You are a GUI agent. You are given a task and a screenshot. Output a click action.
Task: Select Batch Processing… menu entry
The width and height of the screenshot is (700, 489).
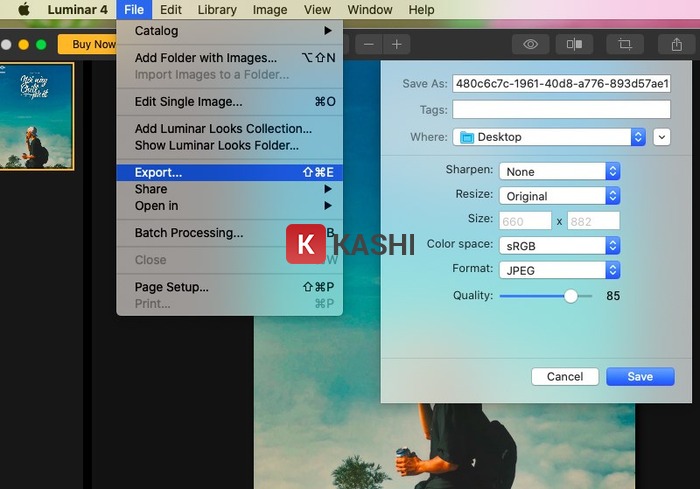189,233
